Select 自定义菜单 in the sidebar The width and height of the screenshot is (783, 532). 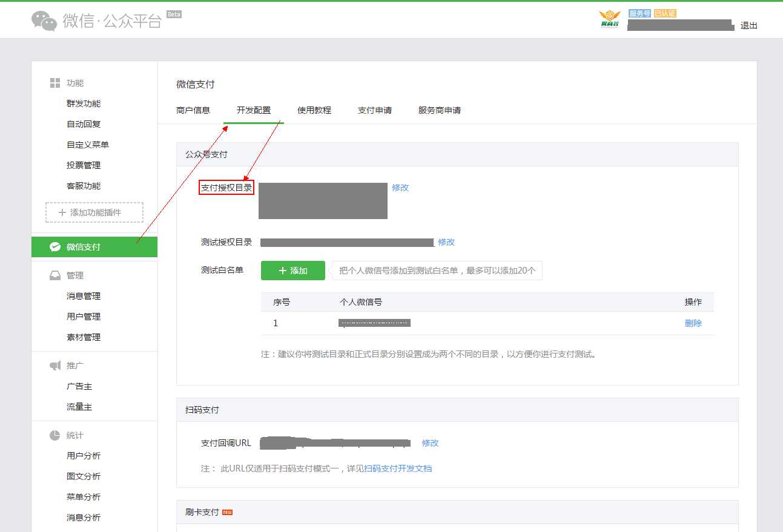(x=88, y=145)
